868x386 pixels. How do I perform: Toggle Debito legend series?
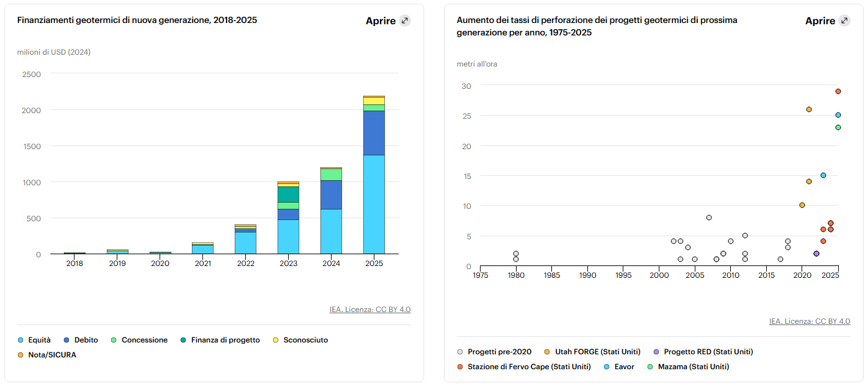click(x=81, y=340)
